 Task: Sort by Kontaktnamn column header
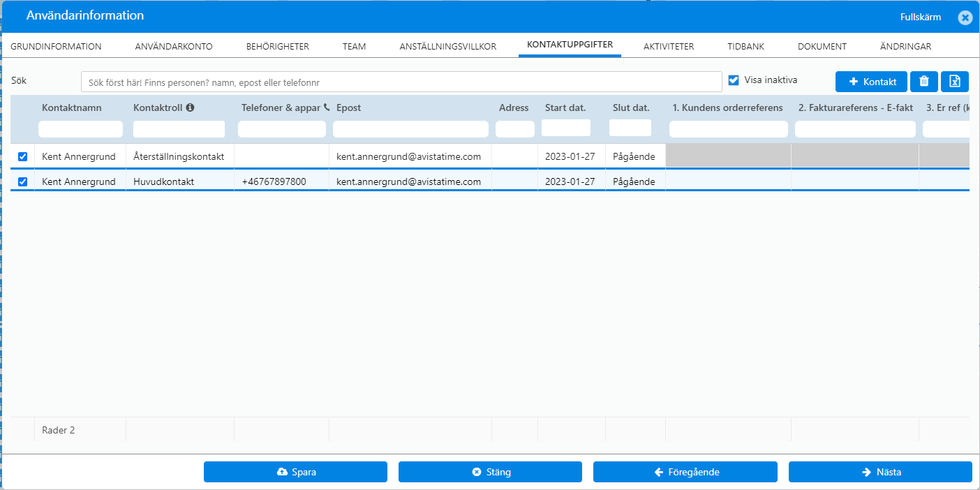pyautogui.click(x=72, y=108)
